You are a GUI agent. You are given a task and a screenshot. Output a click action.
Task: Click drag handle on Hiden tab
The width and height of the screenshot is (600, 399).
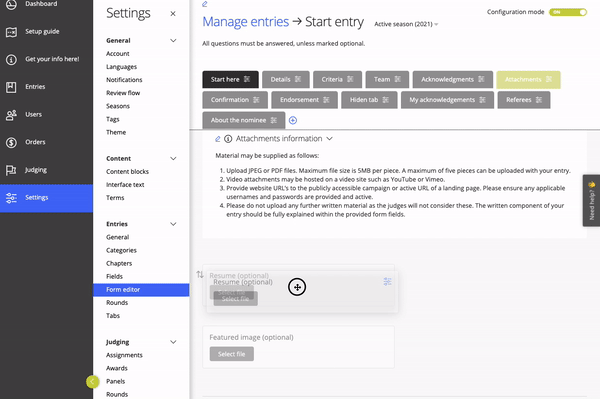(385, 100)
